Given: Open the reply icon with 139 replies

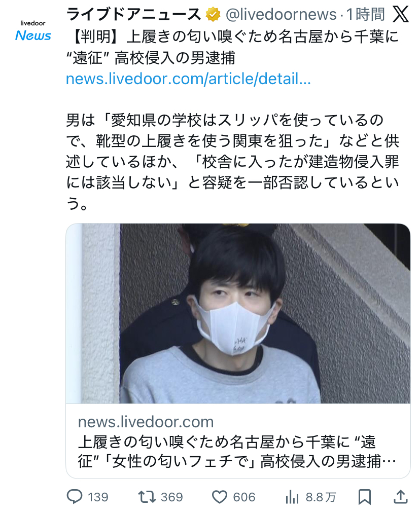Looking at the screenshot, I should (x=74, y=497).
